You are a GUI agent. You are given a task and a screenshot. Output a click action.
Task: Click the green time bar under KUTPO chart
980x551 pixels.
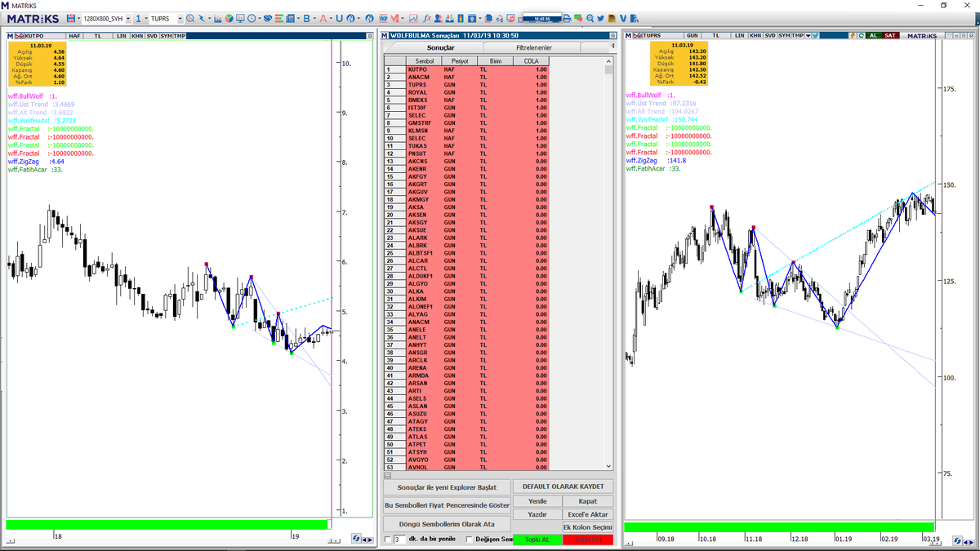[x=167, y=524]
